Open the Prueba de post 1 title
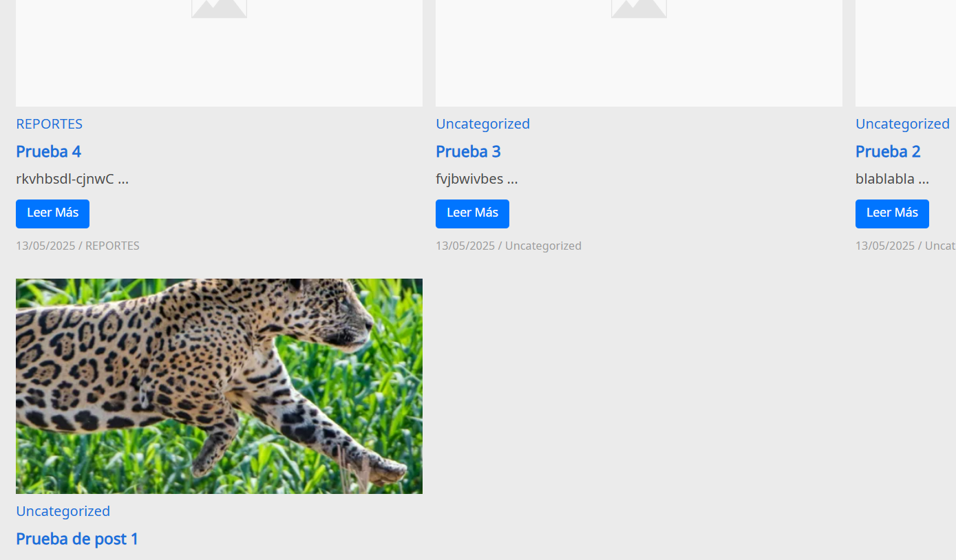Screen dimensions: 956x560 (77, 539)
